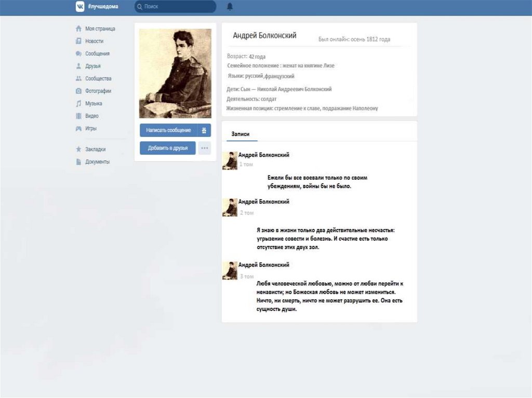Click the search magnifier icon
This screenshot has width=532, height=398.
tap(140, 6)
